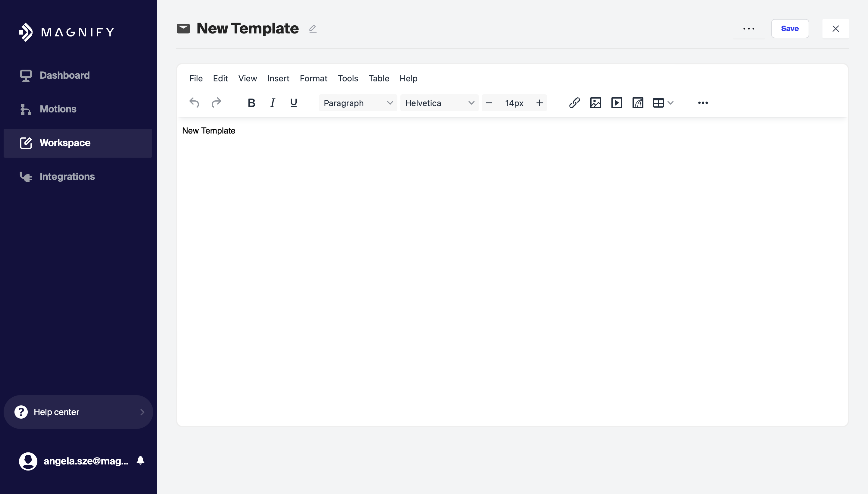Open the Format menu

[x=313, y=78]
